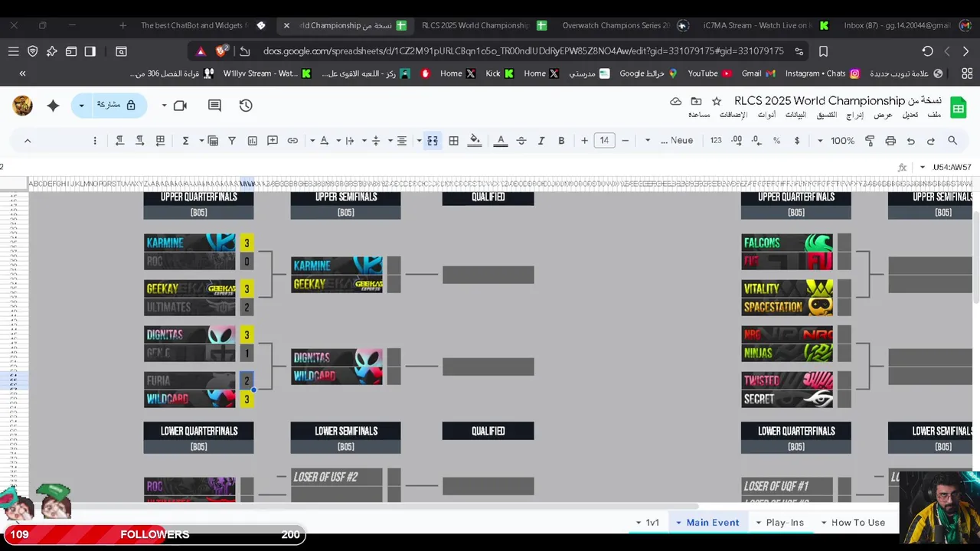The width and height of the screenshot is (980, 551).
Task: Format as percent with the % icon
Action: click(776, 141)
